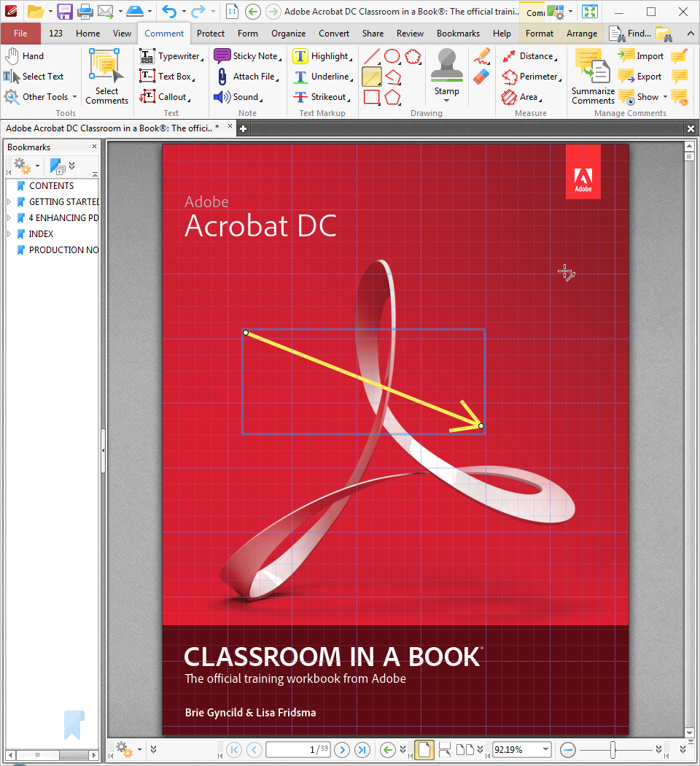Pick the Text Box tool
The width and height of the screenshot is (700, 766).
tap(167, 77)
